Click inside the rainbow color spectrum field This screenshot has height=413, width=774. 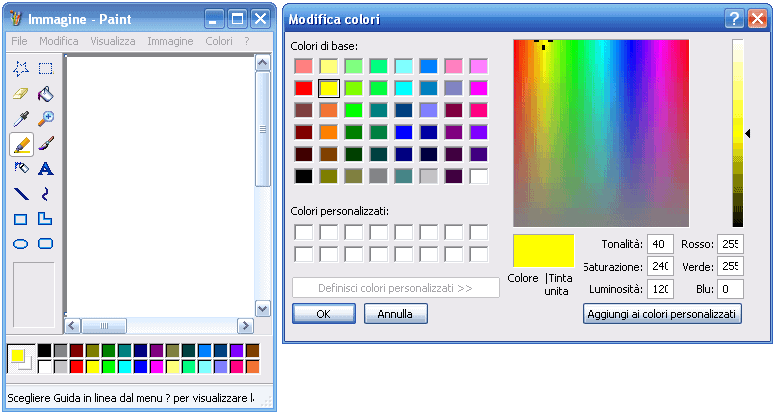[x=601, y=133]
